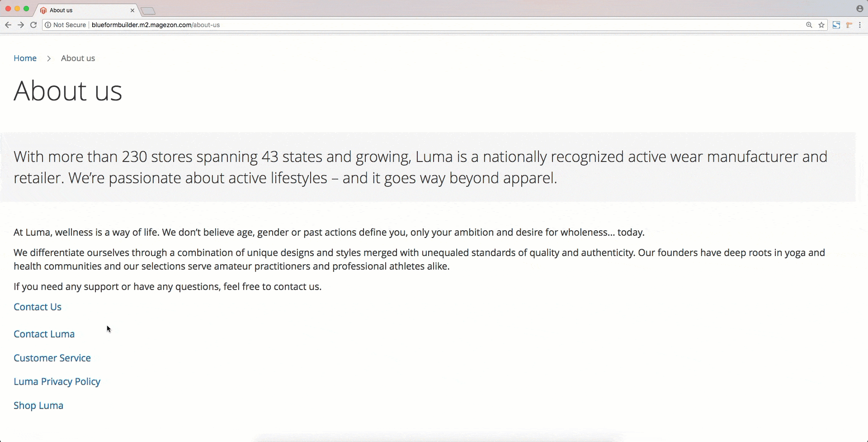Open Chrome's three-dot menu

860,25
